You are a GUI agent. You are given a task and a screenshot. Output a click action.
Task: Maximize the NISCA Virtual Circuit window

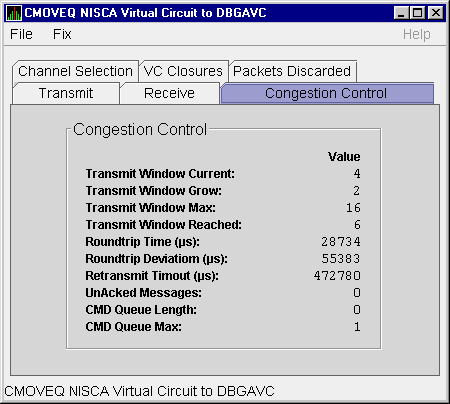[417, 13]
